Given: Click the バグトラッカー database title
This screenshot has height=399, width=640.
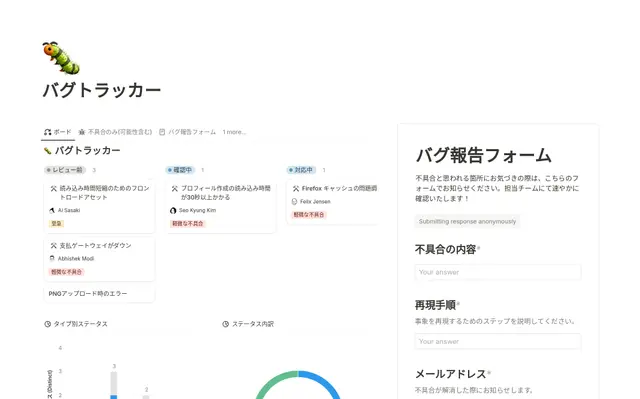Looking at the screenshot, I should 87,151.
